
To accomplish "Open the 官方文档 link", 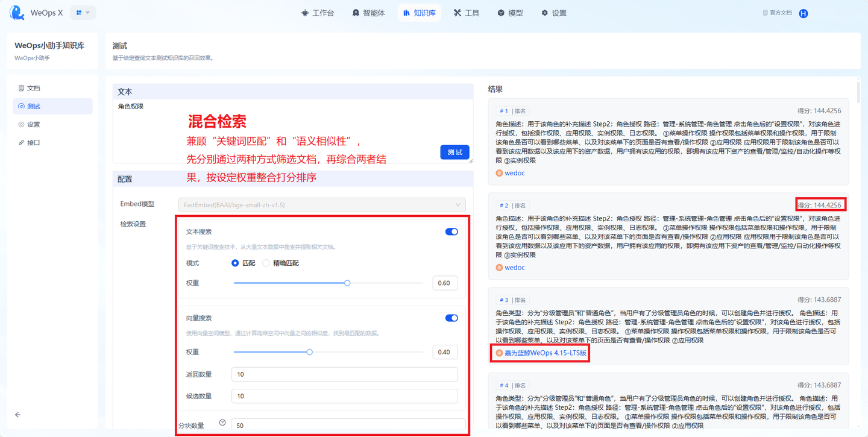I will coord(777,13).
